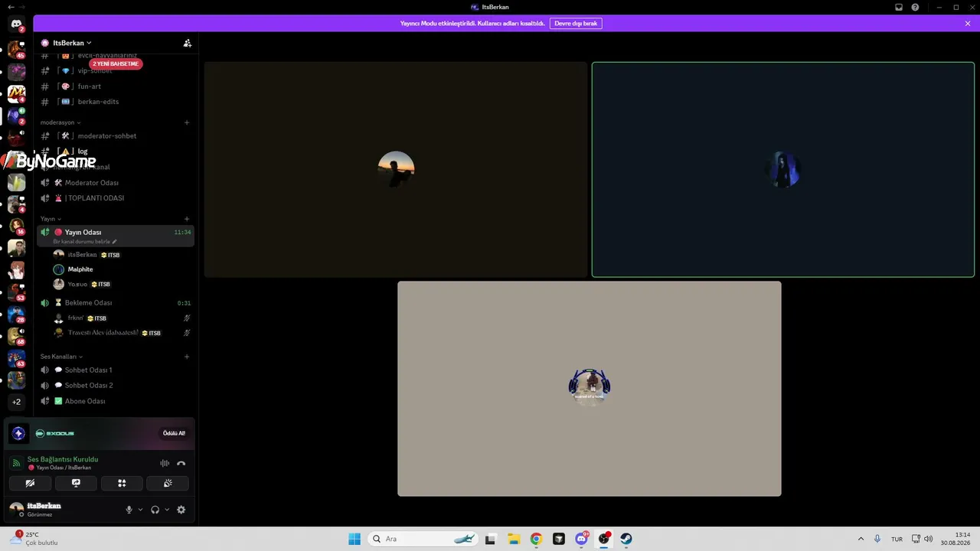Open user settings gear icon
Viewport: 980px width, 551px height.
181,510
